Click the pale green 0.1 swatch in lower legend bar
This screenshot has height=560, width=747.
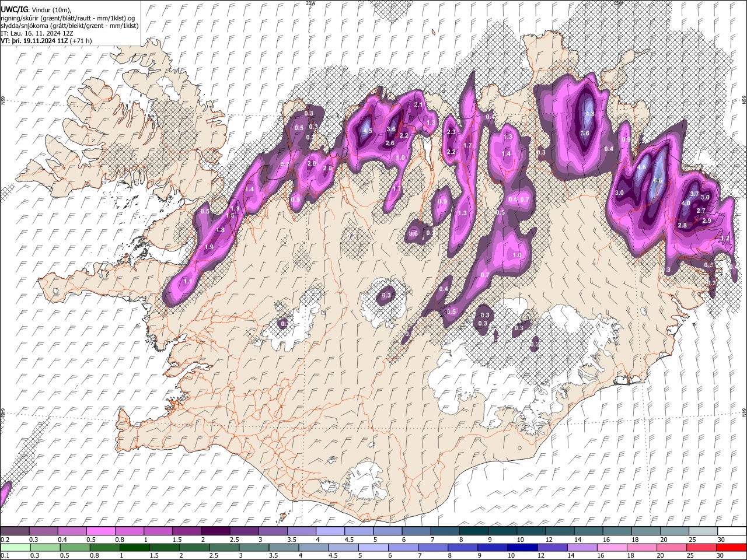pyautogui.click(x=15, y=547)
